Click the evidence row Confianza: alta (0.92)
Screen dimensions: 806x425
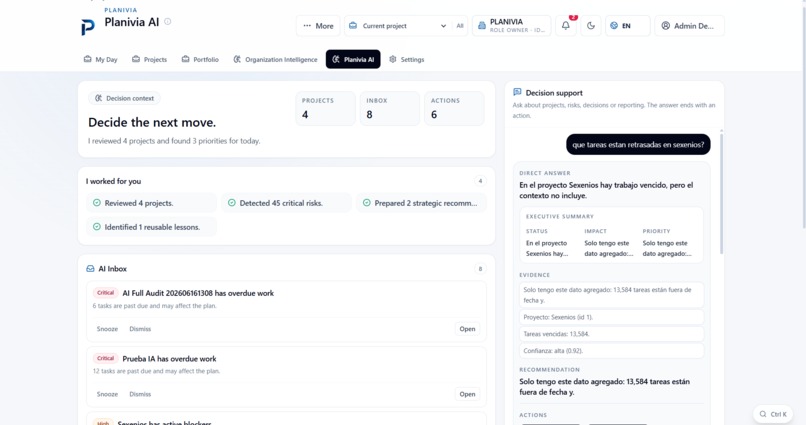[x=611, y=351]
